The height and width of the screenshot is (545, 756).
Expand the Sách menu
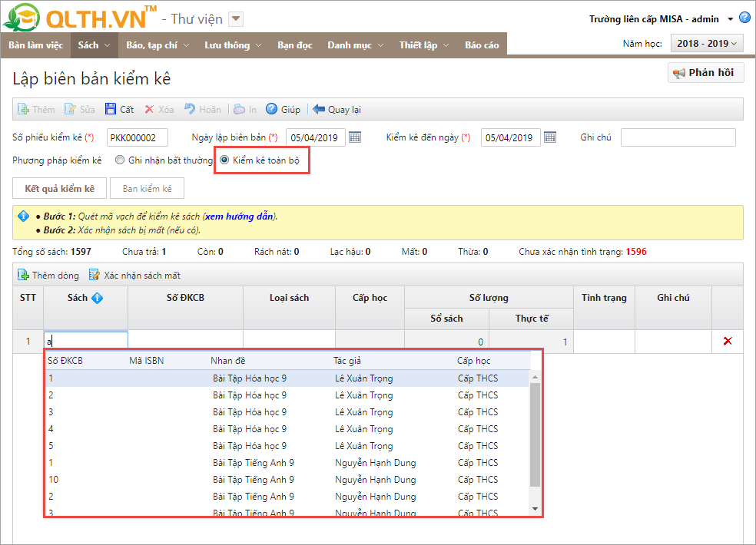[94, 45]
